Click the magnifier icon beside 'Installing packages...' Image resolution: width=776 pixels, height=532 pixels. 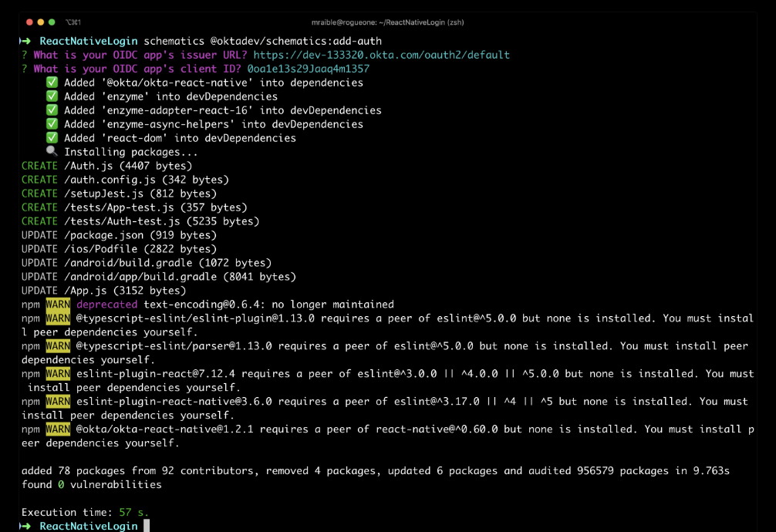pyautogui.click(x=52, y=151)
